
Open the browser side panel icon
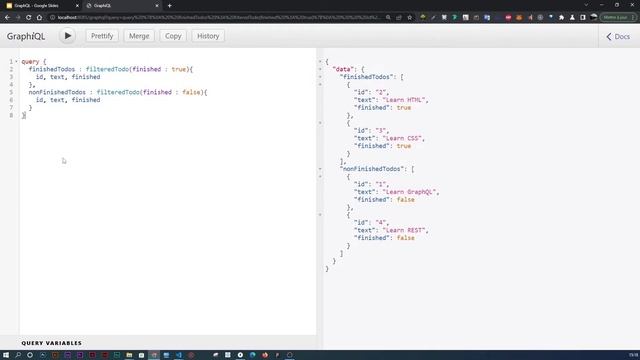click(x=583, y=18)
